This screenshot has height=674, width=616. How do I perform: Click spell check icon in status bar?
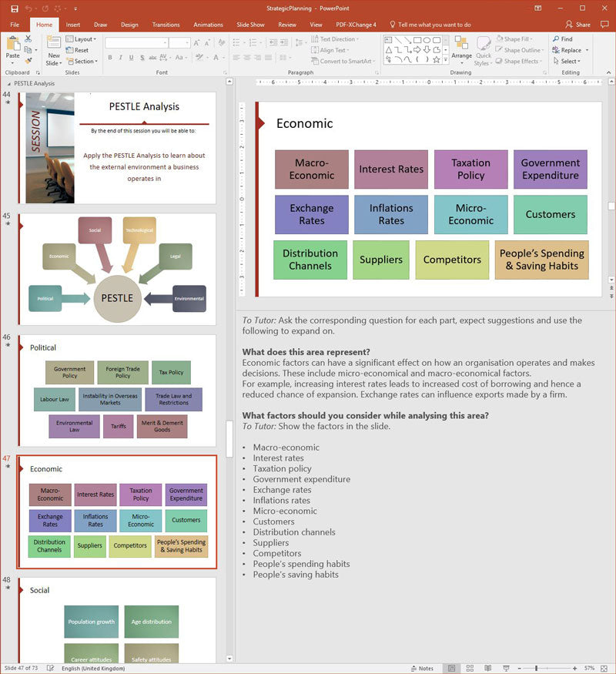50,668
